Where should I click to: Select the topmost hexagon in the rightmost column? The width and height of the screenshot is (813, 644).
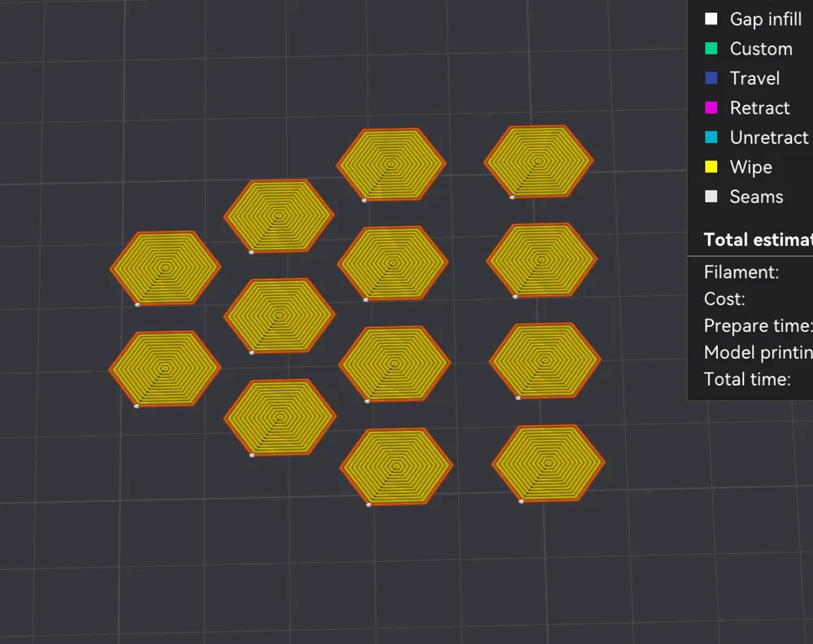[x=538, y=161]
